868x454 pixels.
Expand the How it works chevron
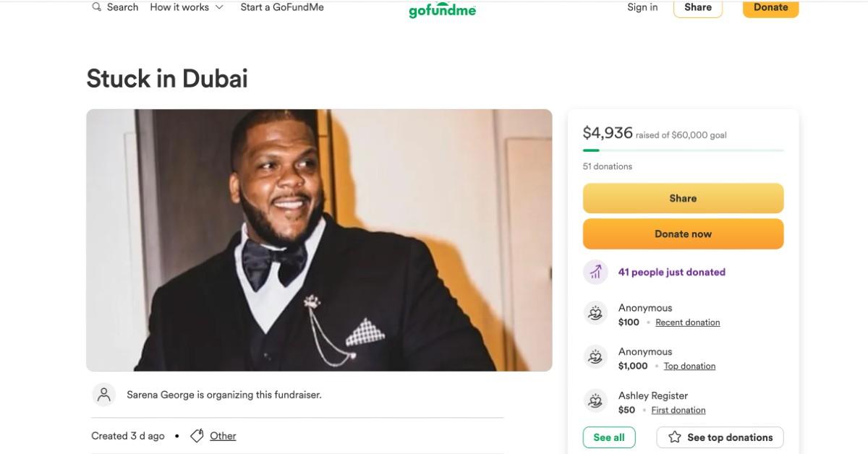click(219, 7)
